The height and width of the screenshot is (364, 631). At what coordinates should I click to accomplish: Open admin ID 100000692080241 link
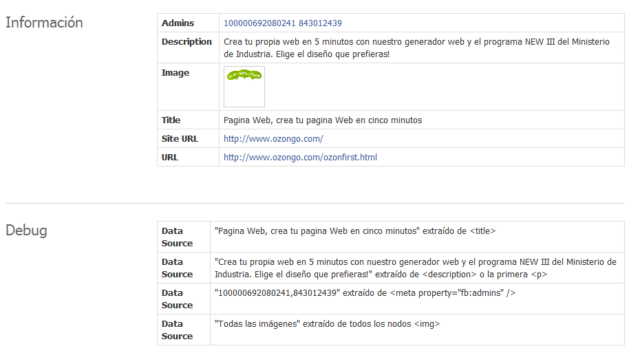coord(259,23)
